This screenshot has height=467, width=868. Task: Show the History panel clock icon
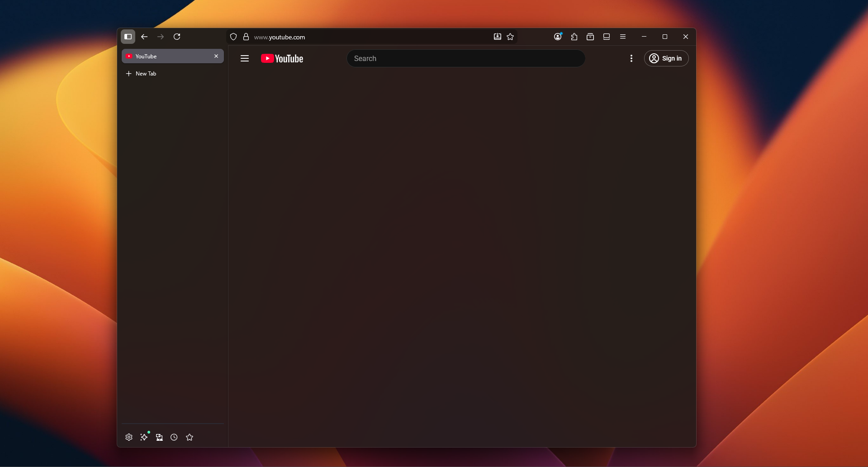click(x=174, y=437)
